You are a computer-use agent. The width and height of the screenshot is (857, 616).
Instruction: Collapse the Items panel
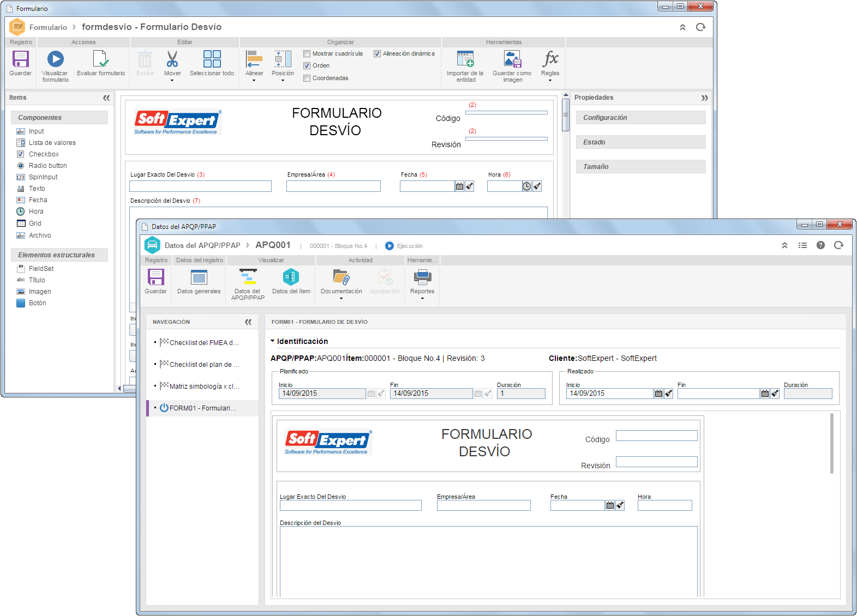coord(106,98)
